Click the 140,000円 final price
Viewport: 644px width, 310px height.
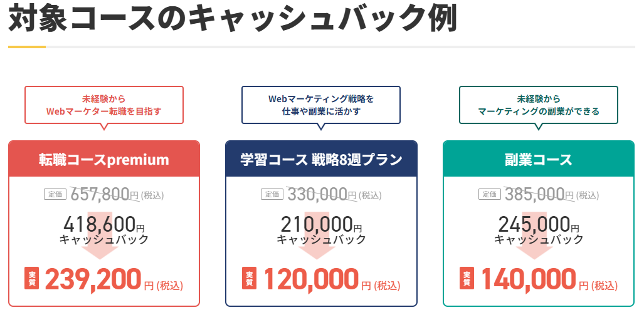tap(528, 279)
